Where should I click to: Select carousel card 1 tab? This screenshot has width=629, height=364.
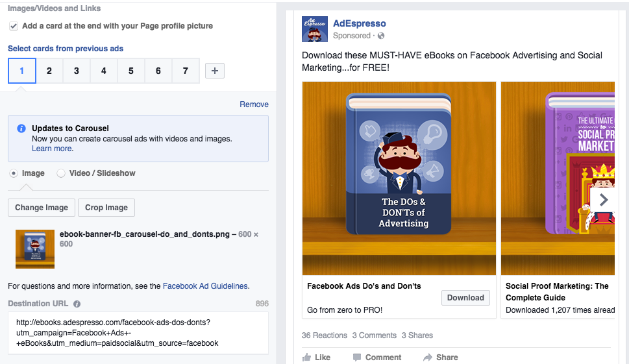pos(22,71)
